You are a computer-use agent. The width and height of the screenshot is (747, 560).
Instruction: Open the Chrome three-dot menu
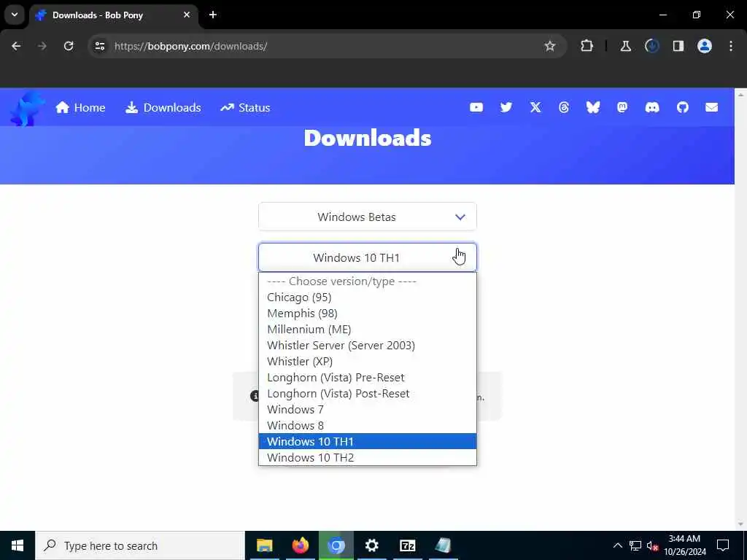point(731,46)
